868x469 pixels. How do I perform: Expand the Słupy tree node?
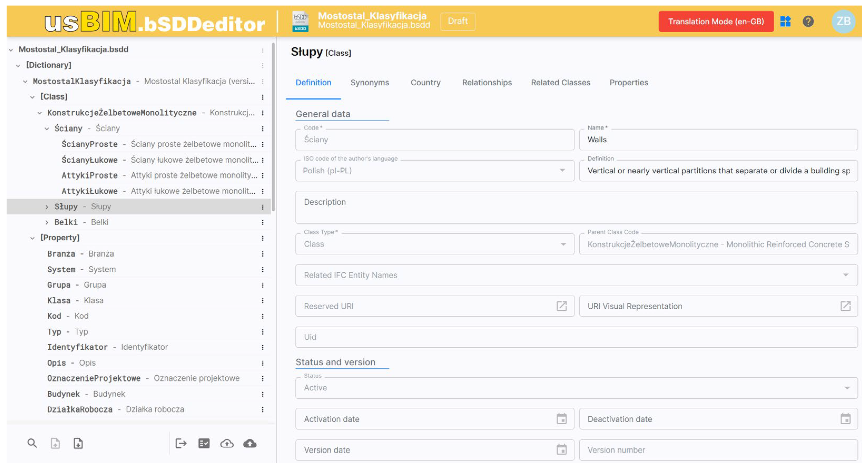pos(47,207)
